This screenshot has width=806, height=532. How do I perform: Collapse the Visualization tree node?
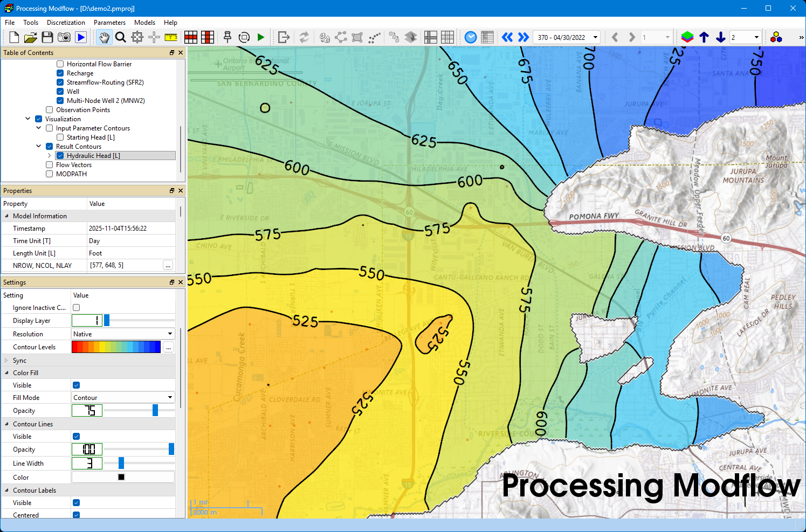coord(28,119)
